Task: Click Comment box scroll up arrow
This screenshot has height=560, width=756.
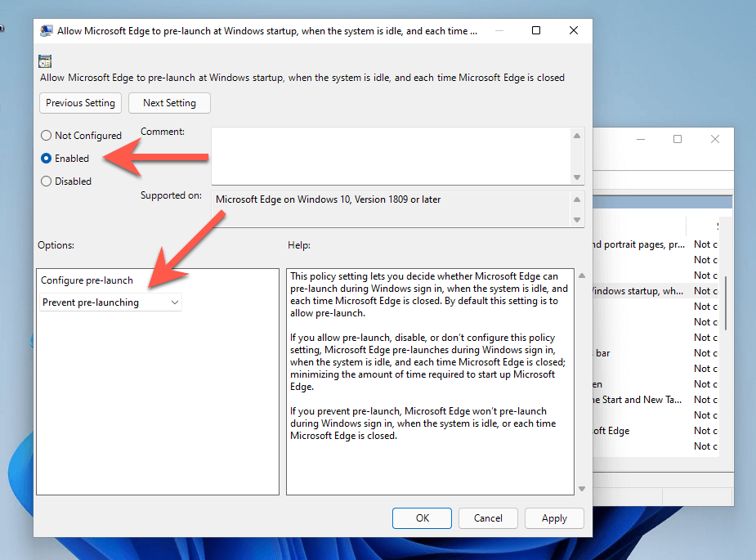Action: pyautogui.click(x=577, y=136)
